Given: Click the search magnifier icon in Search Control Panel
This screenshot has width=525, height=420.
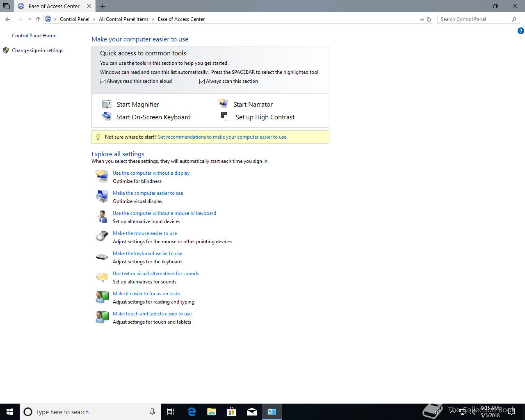Looking at the screenshot, I should pyautogui.click(x=514, y=19).
